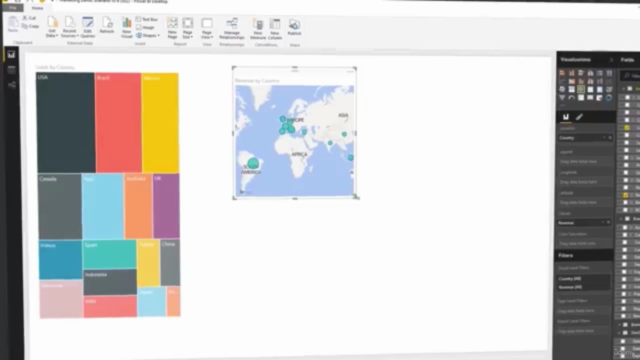
Task: Remove the Country field from Location
Action: coord(610,138)
